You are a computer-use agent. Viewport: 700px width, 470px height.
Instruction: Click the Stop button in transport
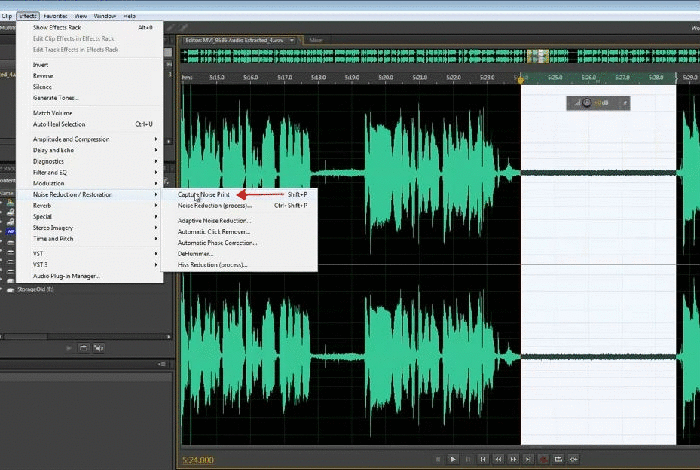pyautogui.click(x=438, y=459)
